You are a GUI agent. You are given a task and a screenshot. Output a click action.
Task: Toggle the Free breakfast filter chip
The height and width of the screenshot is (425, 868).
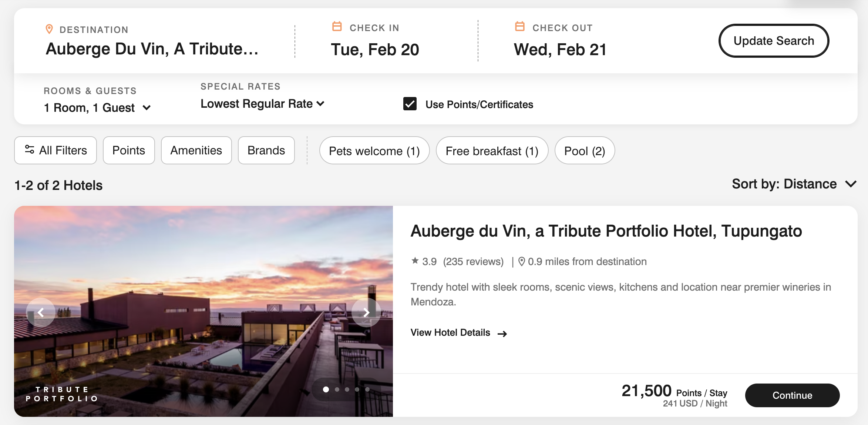pyautogui.click(x=492, y=151)
